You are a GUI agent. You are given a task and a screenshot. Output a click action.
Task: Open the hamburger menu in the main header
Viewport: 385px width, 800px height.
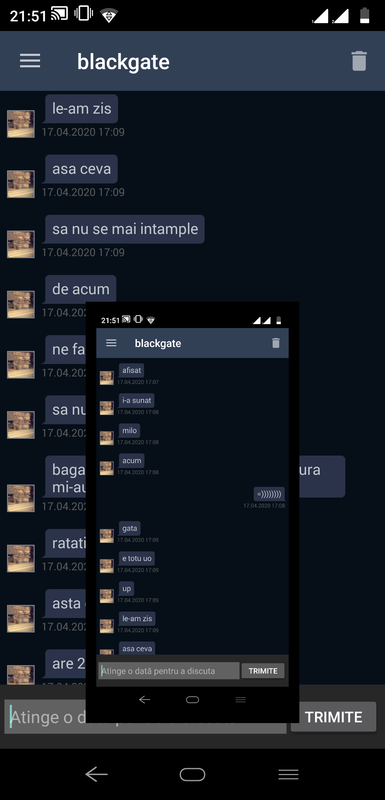pyautogui.click(x=30, y=61)
